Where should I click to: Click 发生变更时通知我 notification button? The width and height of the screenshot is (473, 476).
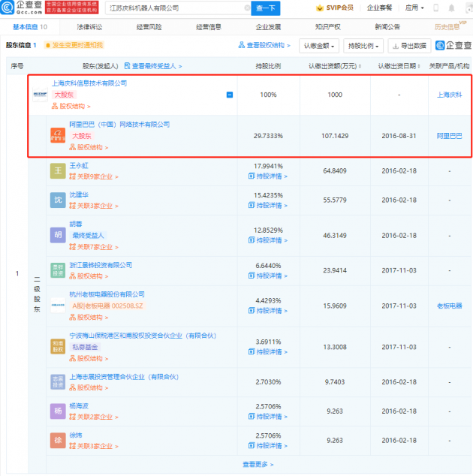point(74,45)
